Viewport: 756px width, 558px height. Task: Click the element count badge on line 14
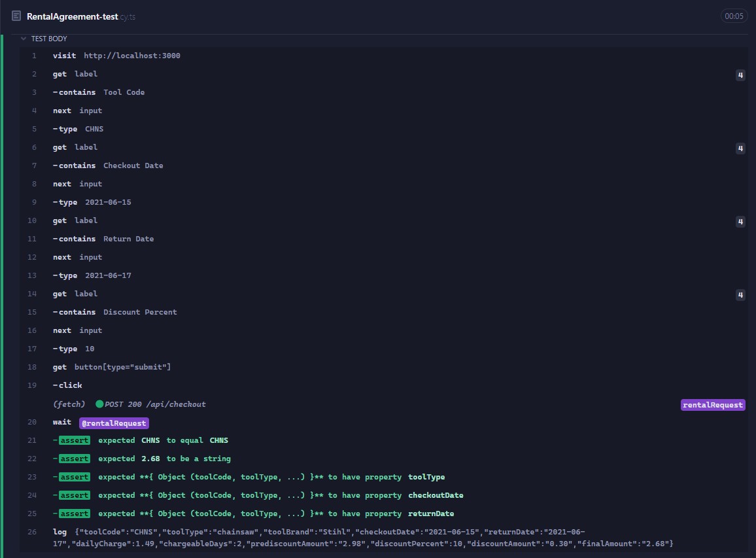pyautogui.click(x=740, y=294)
